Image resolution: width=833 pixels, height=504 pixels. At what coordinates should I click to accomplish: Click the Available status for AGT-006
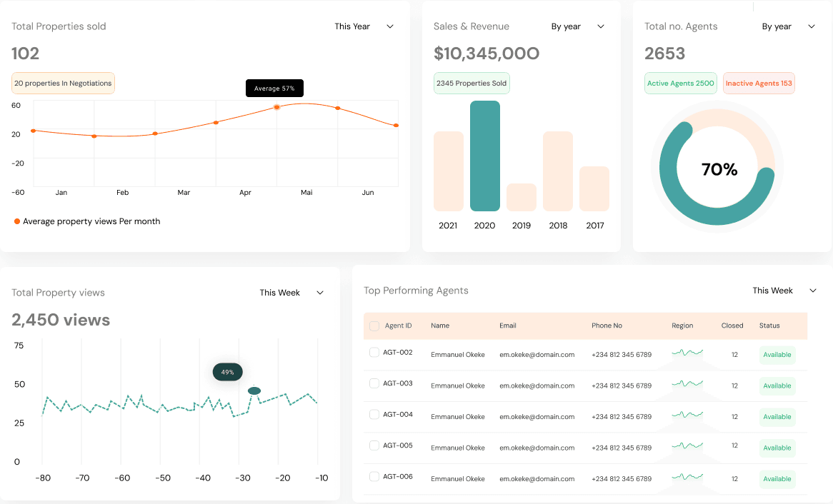click(777, 479)
